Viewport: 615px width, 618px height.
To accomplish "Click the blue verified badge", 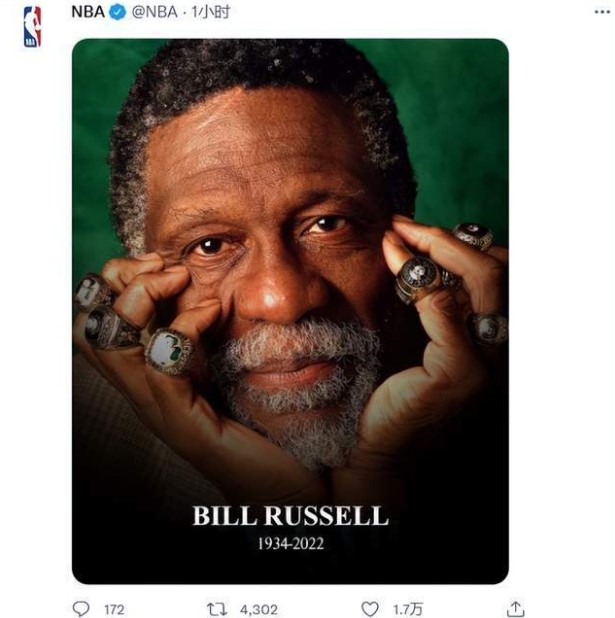I will coord(118,12).
